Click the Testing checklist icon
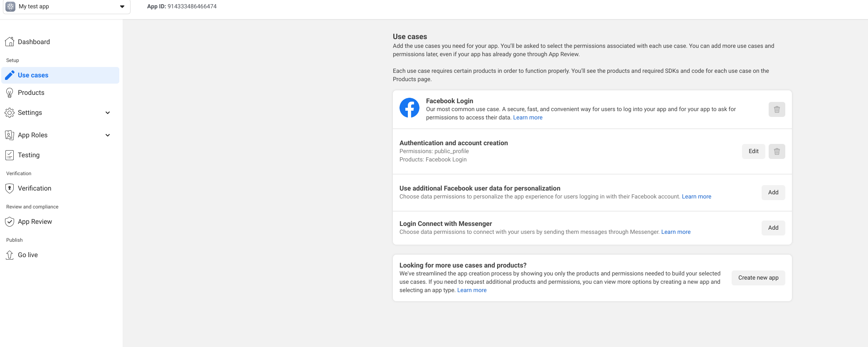This screenshot has height=347, width=868. point(10,155)
